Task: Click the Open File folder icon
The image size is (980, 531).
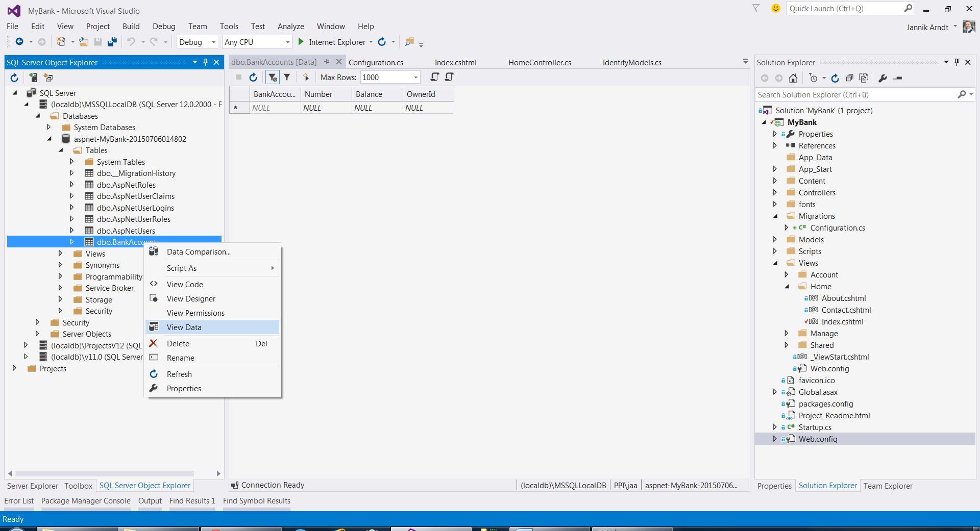Action: 84,42
